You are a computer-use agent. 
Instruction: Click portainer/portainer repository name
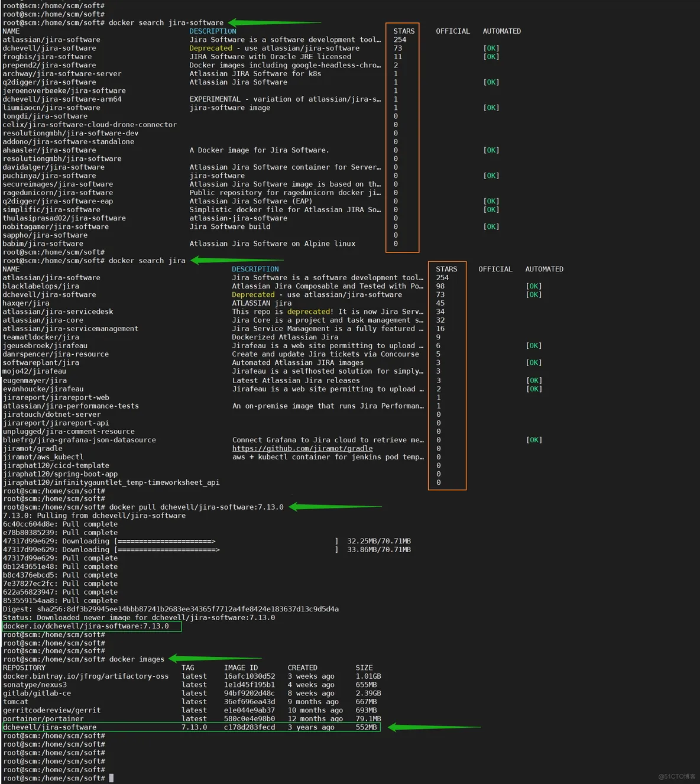coord(43,719)
